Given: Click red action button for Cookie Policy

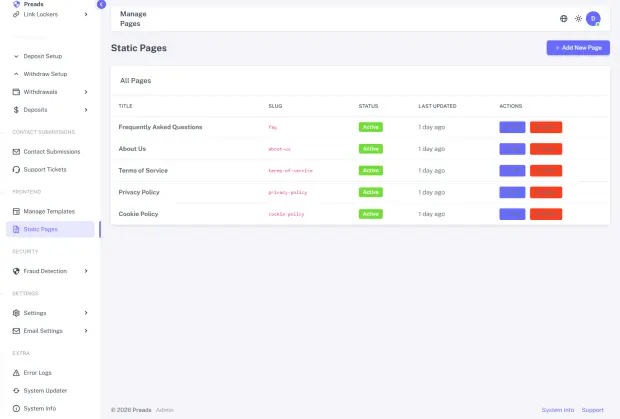Looking at the screenshot, I should coord(546,214).
